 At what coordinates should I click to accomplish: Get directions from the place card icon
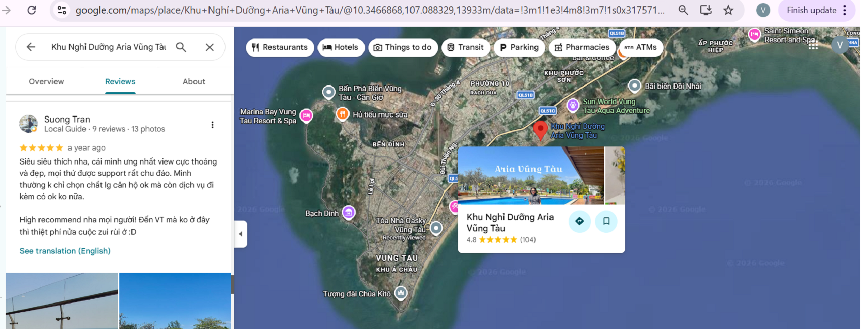(580, 221)
